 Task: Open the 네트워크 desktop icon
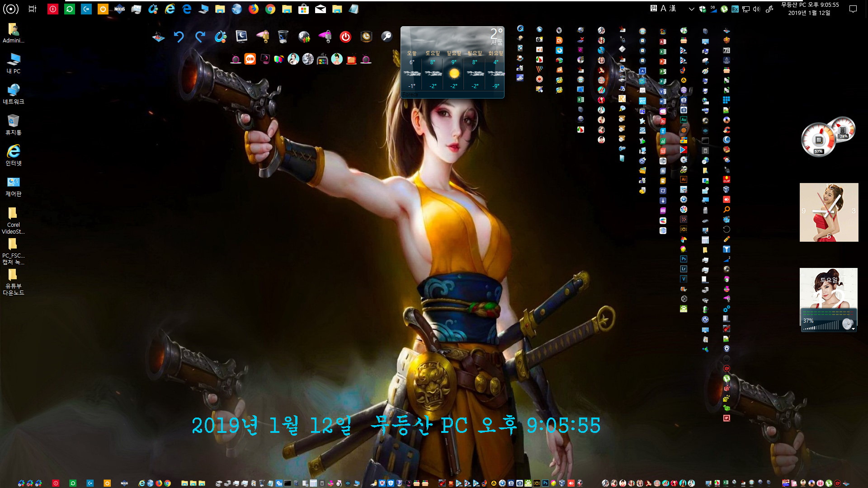point(14,94)
